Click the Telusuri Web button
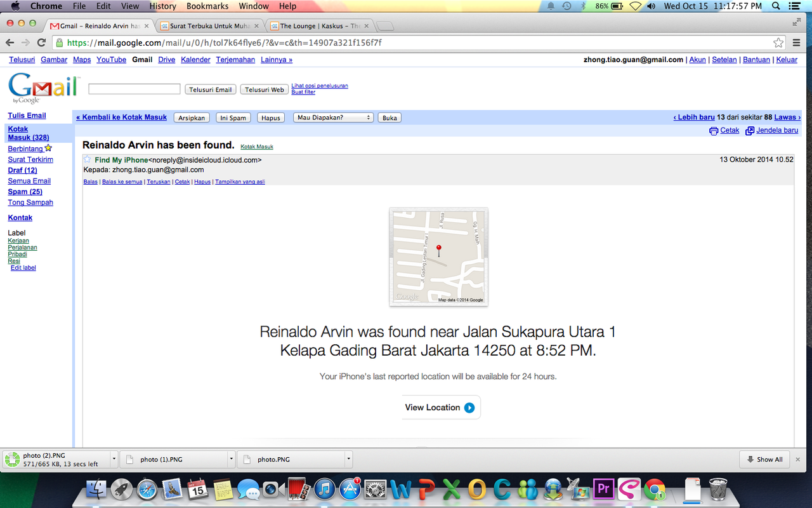 tap(265, 90)
